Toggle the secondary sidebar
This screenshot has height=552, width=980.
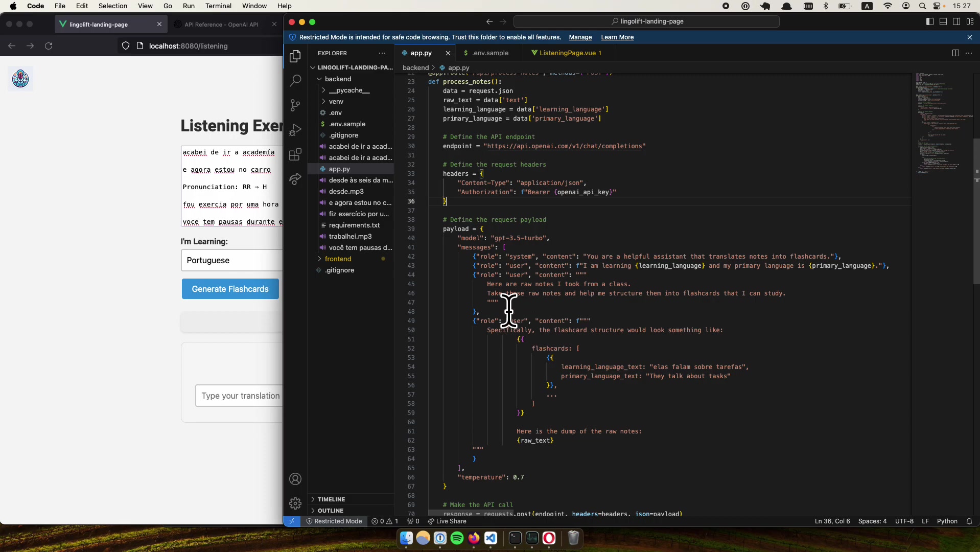956,21
